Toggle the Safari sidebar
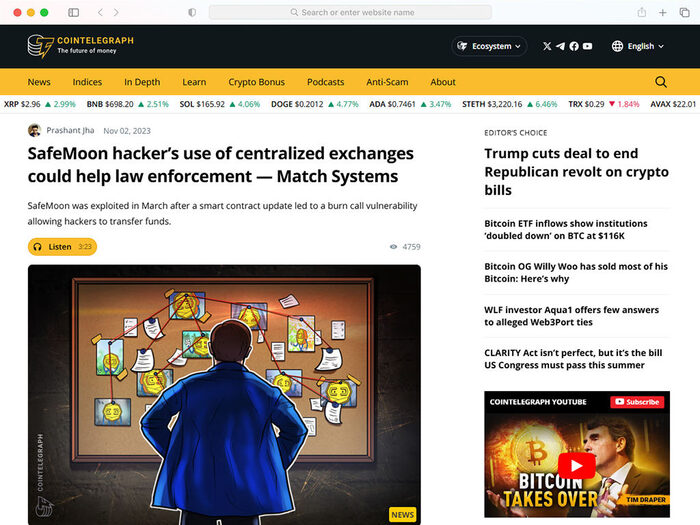This screenshot has height=525, width=700. pos(73,12)
